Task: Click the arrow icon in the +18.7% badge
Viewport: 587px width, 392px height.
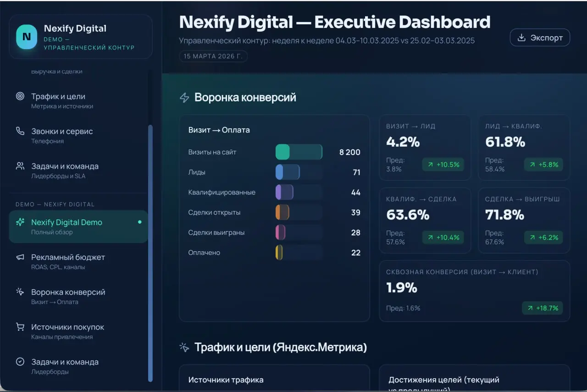Action: point(531,308)
